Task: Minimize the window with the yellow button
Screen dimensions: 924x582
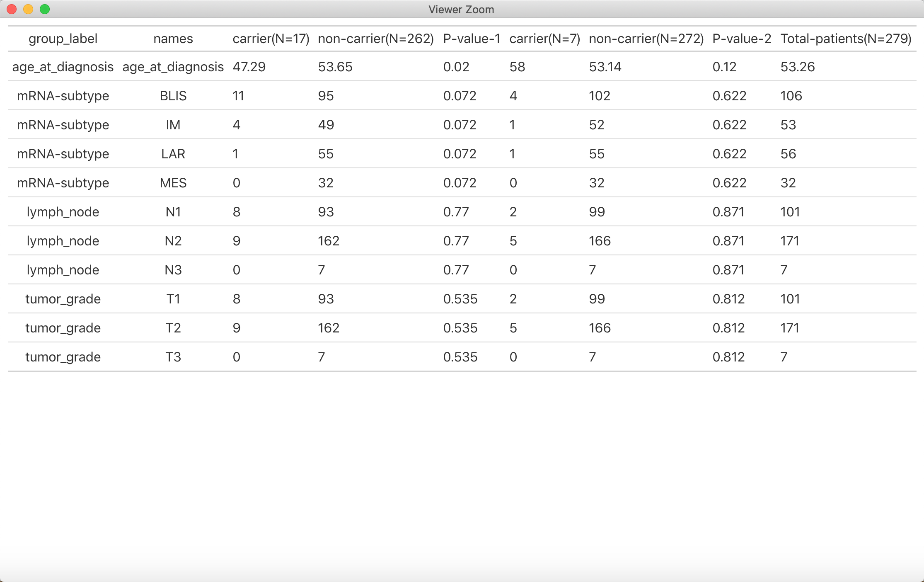Action: click(x=28, y=9)
